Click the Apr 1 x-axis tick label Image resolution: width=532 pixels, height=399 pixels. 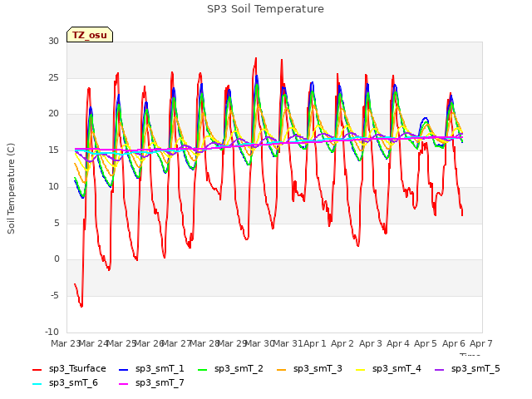tap(314, 343)
